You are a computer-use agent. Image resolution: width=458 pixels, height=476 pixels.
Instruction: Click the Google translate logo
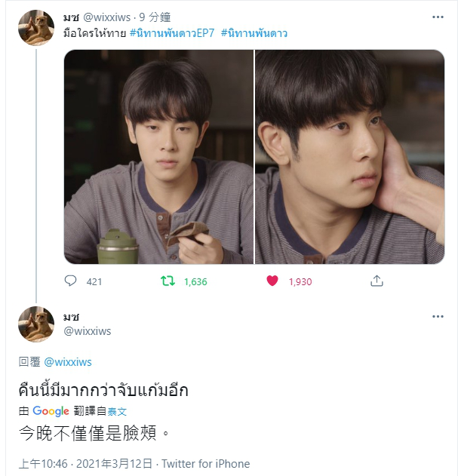(51, 411)
